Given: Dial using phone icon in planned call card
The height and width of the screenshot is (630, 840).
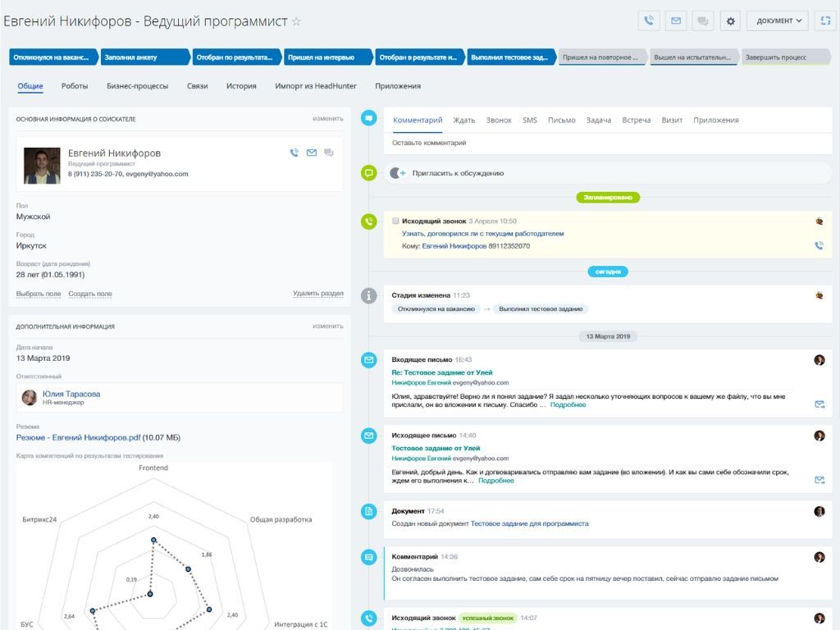Looking at the screenshot, I should click(x=819, y=245).
